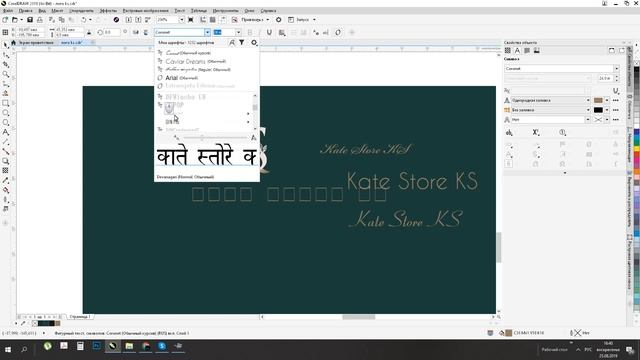Viewport: 640px width, 360px height.
Task: Expand the font size dropdown in property bar
Action: tap(238, 32)
